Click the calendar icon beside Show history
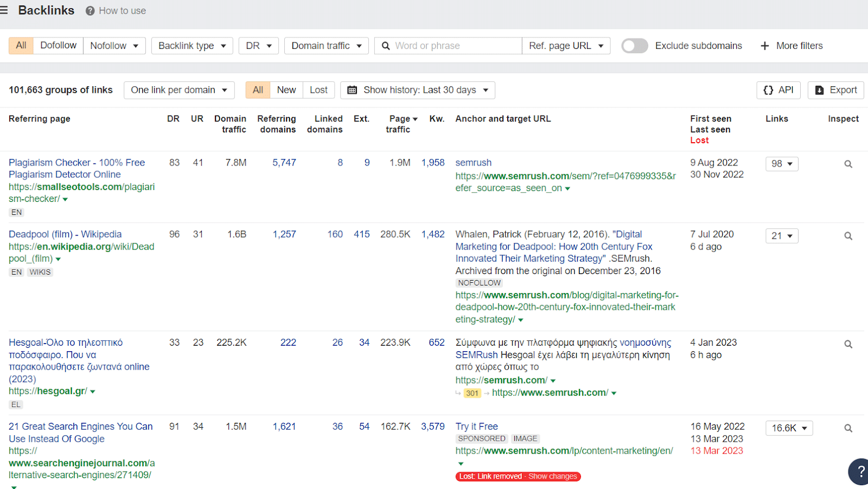This screenshot has width=868, height=489. coord(352,90)
